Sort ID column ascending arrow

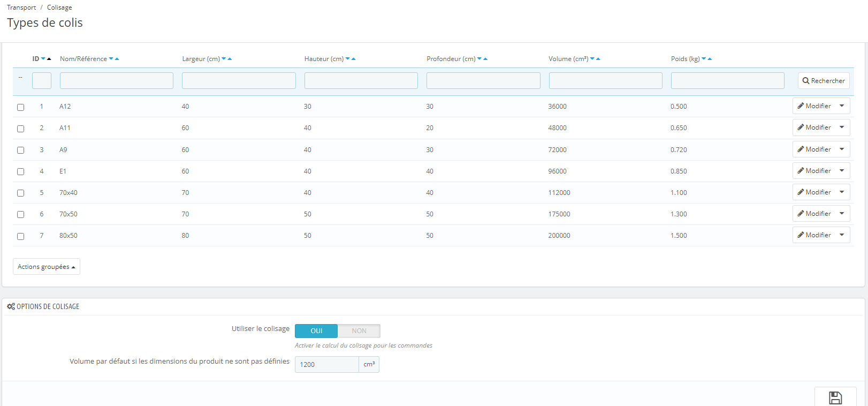coord(49,59)
